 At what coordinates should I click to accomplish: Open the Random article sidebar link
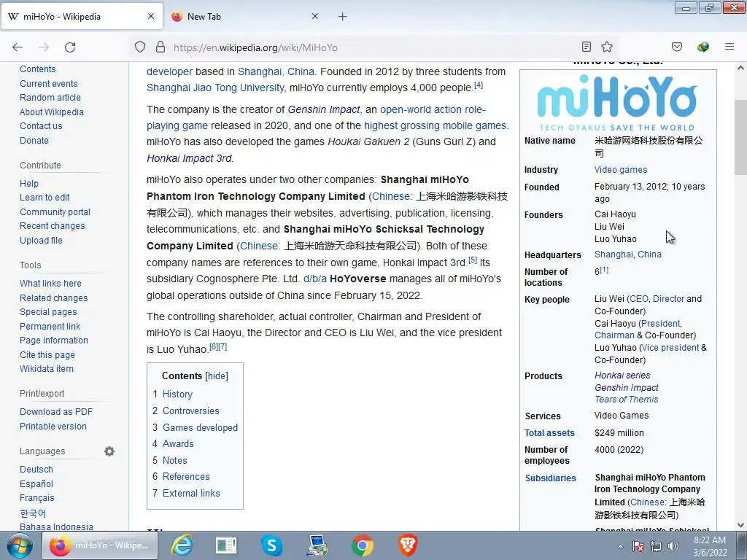[x=50, y=98]
